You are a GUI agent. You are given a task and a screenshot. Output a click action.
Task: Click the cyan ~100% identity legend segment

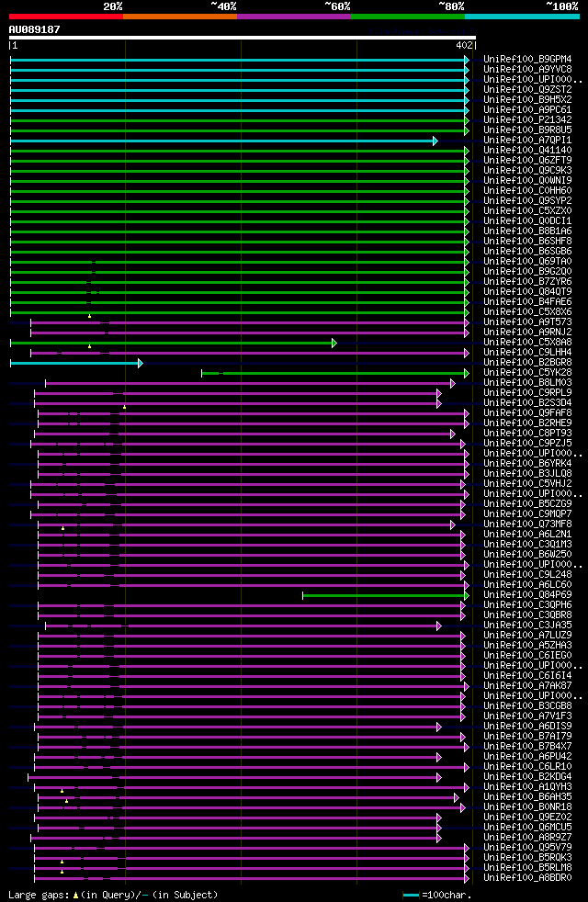click(522, 17)
